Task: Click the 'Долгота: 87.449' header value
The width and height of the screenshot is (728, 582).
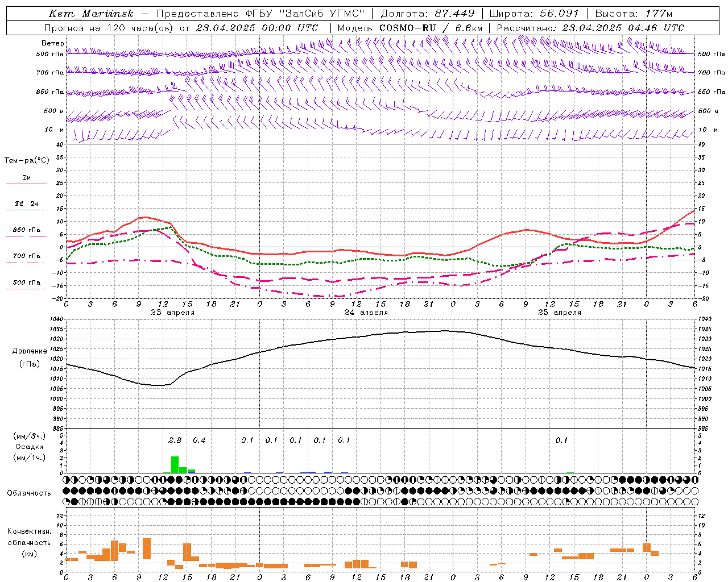Action: tap(427, 14)
